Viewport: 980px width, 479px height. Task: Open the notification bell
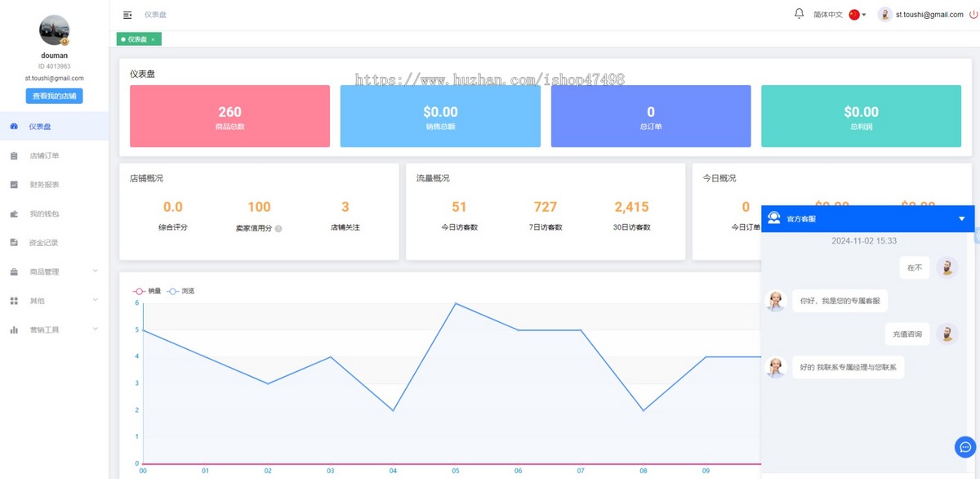click(x=799, y=14)
